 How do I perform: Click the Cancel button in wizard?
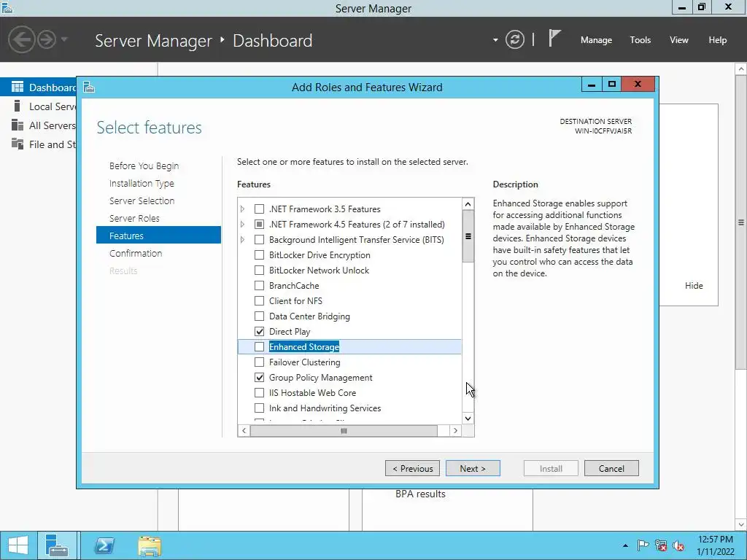coord(611,469)
